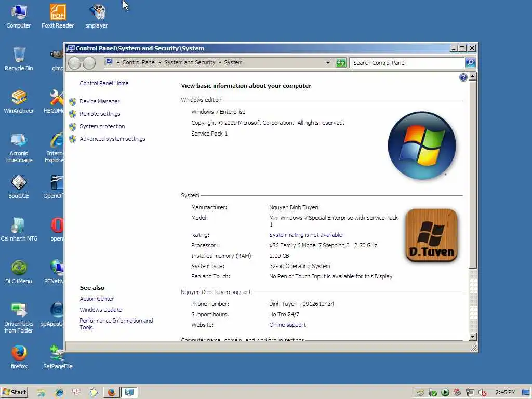Click the Show desktop tray button
532x399 pixels.
pyautogui.click(x=526, y=393)
